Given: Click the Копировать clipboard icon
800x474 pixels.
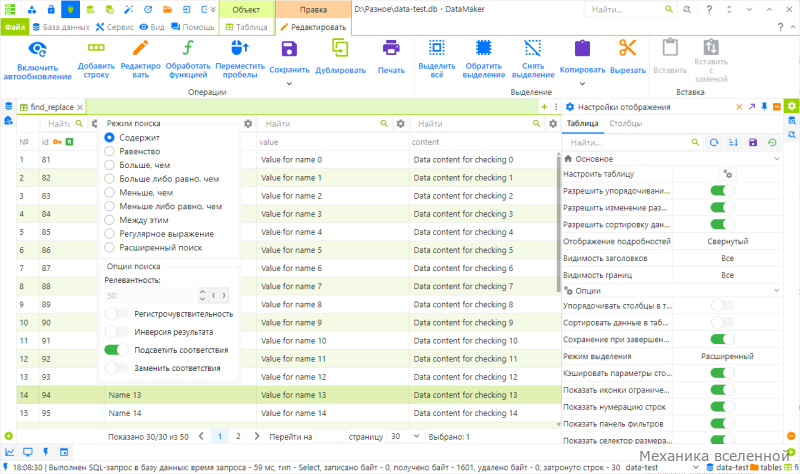Looking at the screenshot, I should [x=582, y=48].
